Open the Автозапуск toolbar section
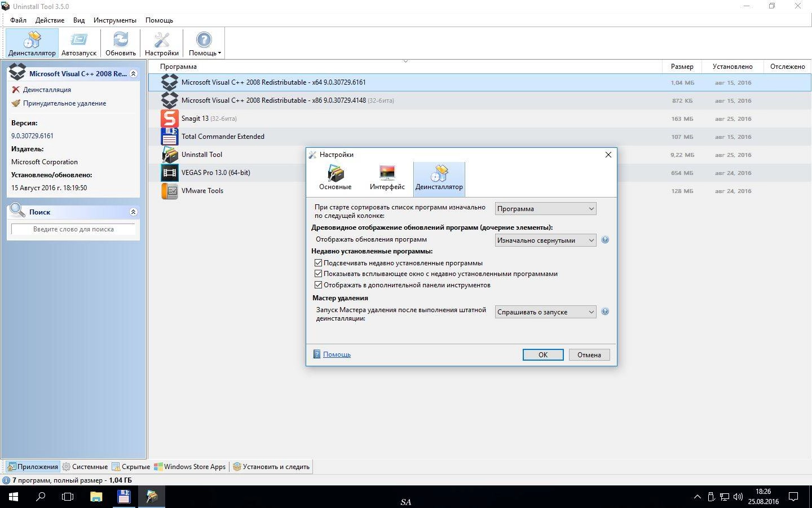 click(x=79, y=43)
